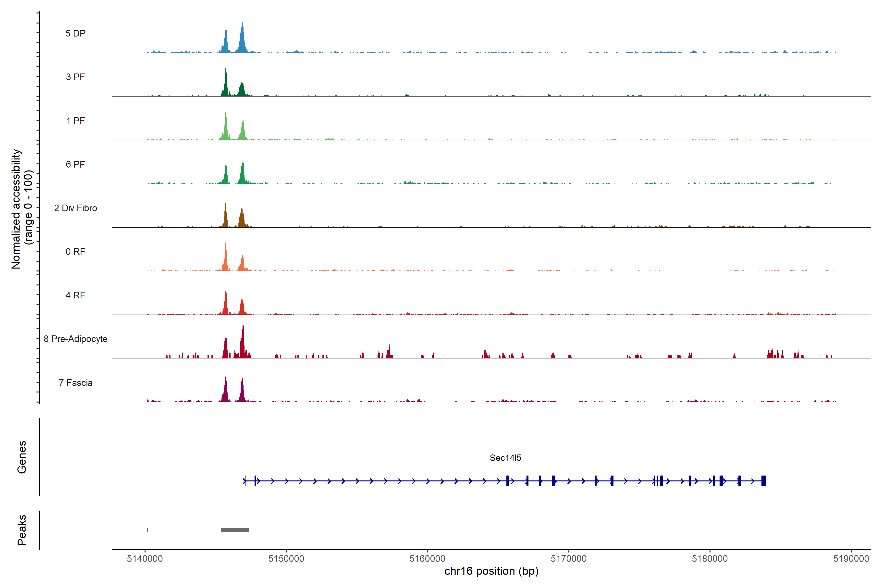Select the 2 Div Fibro label

[75, 208]
